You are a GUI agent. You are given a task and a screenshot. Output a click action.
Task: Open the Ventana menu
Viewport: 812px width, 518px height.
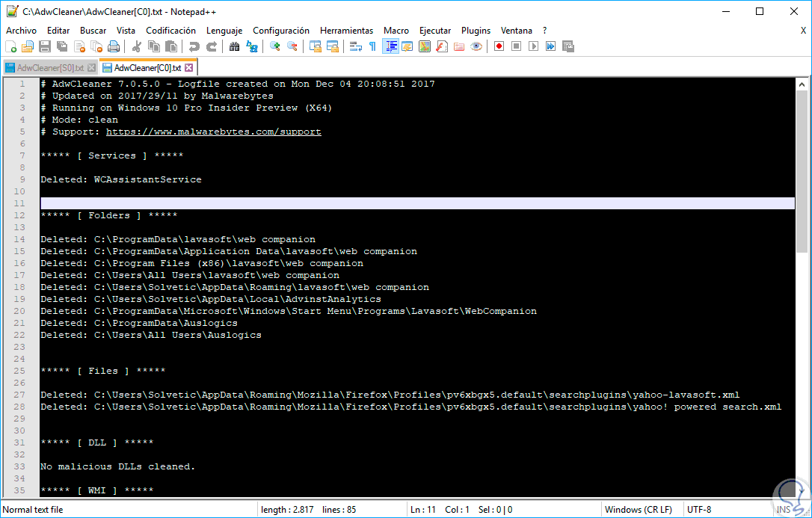coord(517,31)
